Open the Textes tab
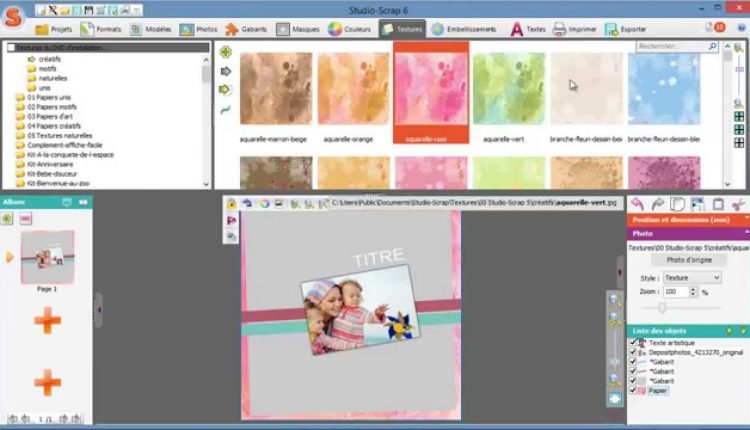Screen dimensions: 750x430 point(528,29)
